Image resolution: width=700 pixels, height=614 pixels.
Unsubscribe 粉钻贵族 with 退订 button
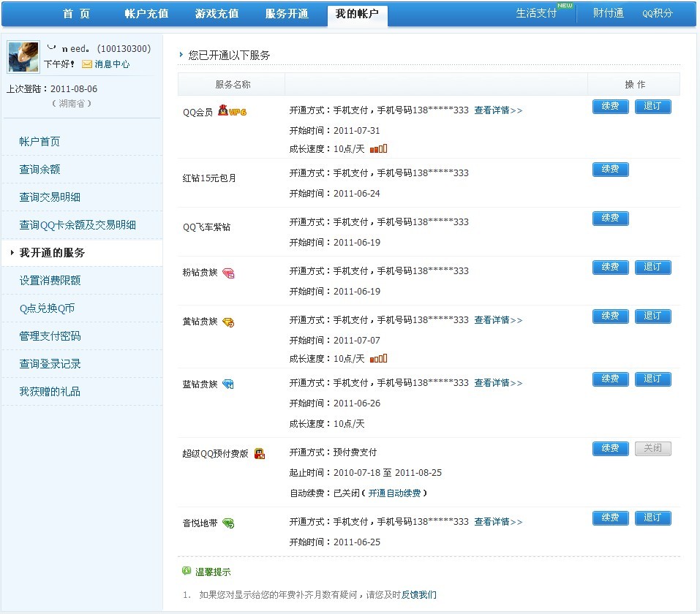point(652,268)
